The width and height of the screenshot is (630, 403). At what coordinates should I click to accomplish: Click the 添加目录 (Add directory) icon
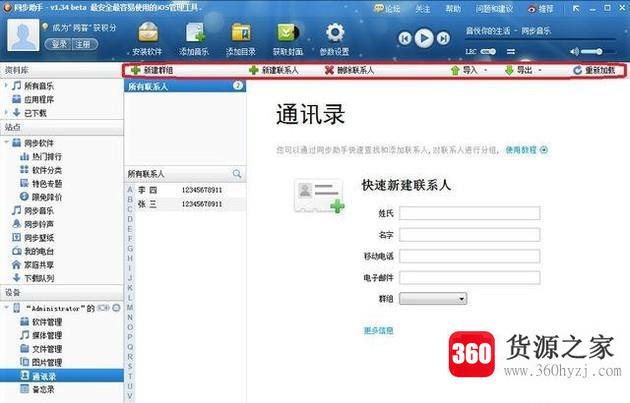241,39
